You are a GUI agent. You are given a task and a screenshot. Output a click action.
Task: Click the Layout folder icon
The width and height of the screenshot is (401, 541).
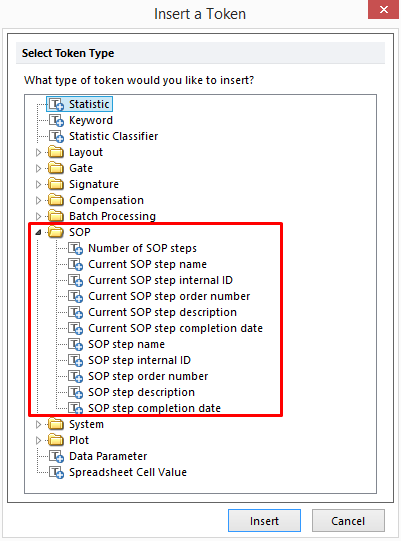click(56, 152)
